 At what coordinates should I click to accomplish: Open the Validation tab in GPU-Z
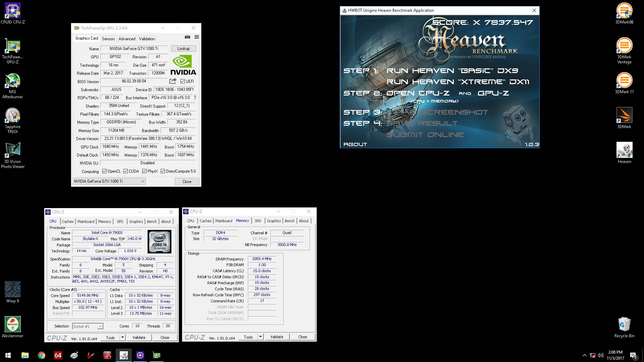click(x=147, y=39)
